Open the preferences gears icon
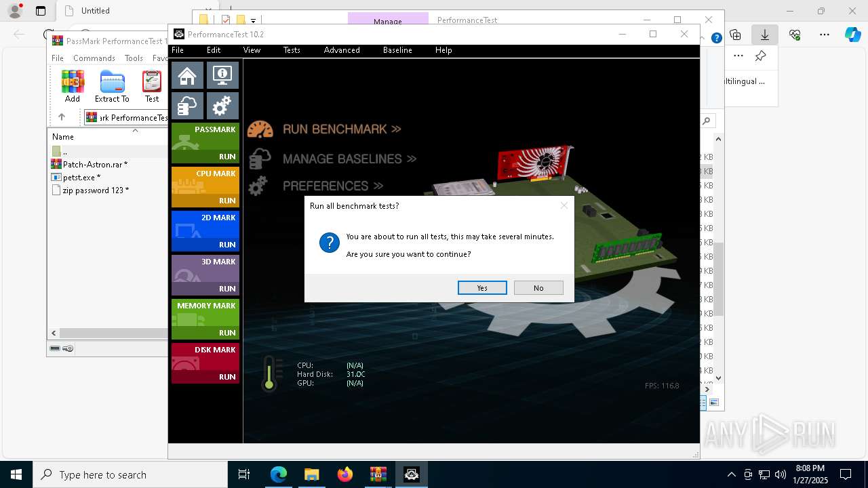This screenshot has width=868, height=488. [222, 106]
